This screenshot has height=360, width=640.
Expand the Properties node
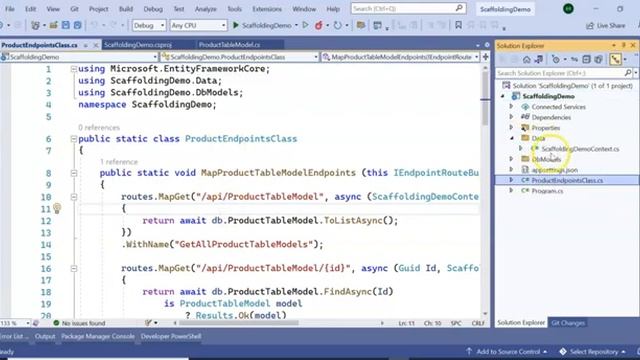[x=511, y=128]
